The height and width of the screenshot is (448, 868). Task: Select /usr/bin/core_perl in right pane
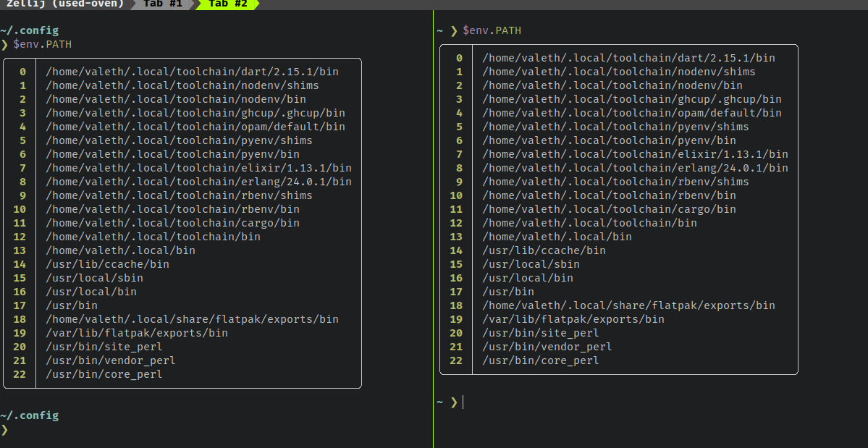click(x=540, y=360)
